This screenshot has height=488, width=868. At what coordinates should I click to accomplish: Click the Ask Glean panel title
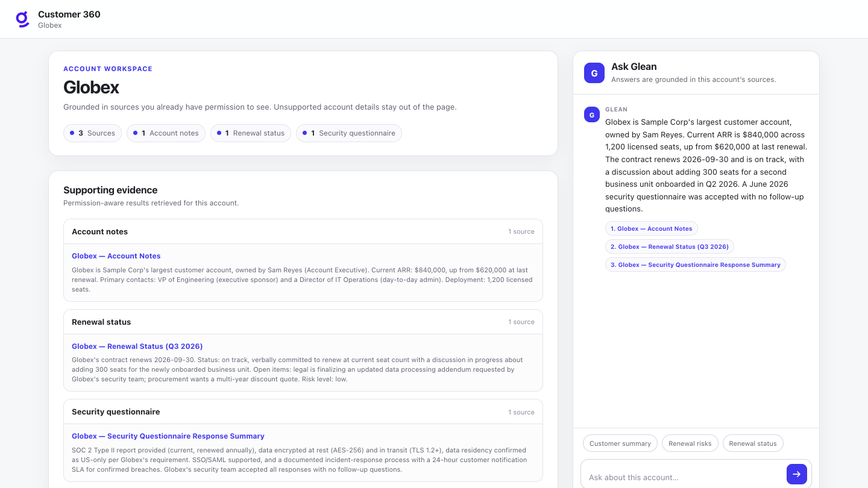click(634, 67)
